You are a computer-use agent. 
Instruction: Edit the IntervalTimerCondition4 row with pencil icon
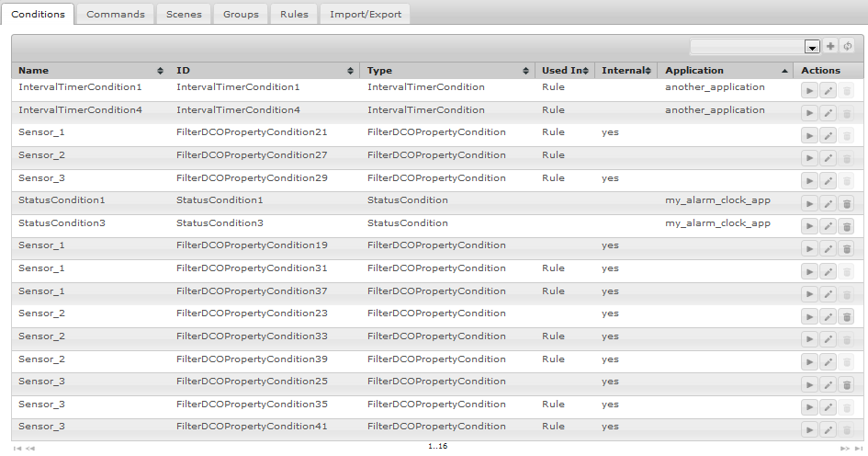click(828, 113)
